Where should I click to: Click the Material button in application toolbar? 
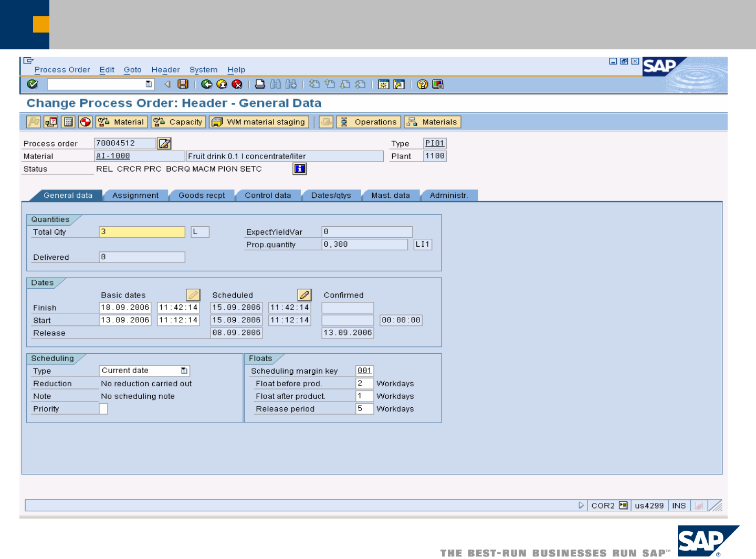(121, 122)
